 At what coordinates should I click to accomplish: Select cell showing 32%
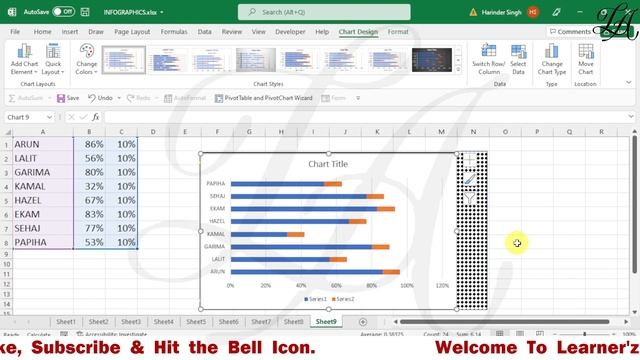89,186
